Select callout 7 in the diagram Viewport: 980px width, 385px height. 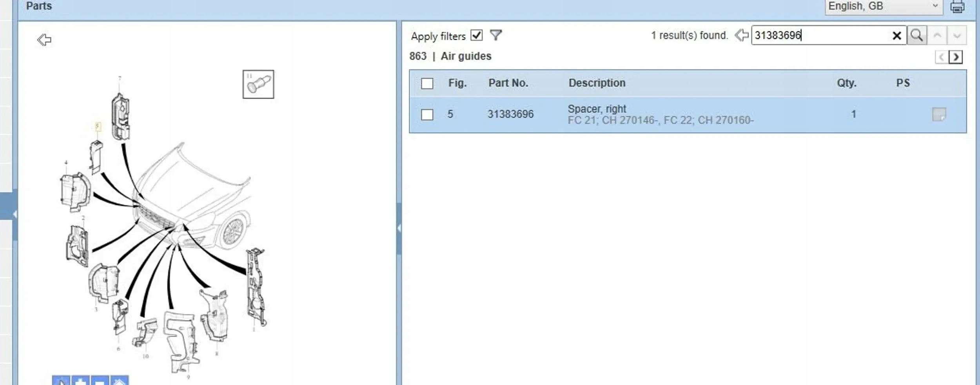pyautogui.click(x=120, y=79)
